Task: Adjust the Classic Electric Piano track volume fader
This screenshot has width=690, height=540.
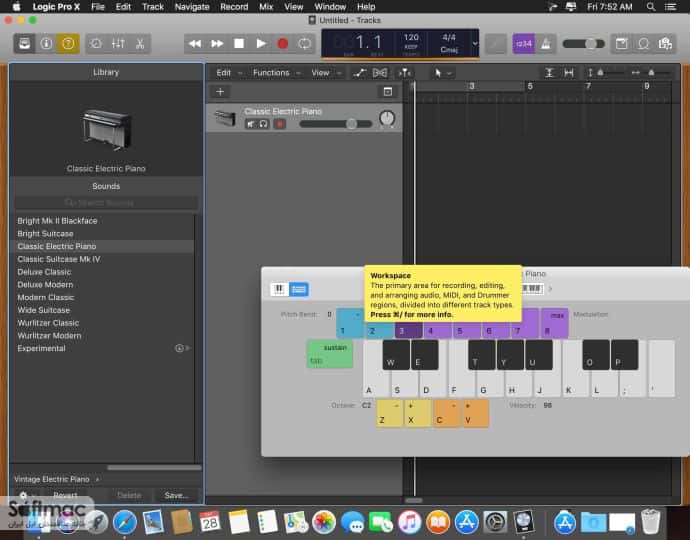Action: click(336, 124)
